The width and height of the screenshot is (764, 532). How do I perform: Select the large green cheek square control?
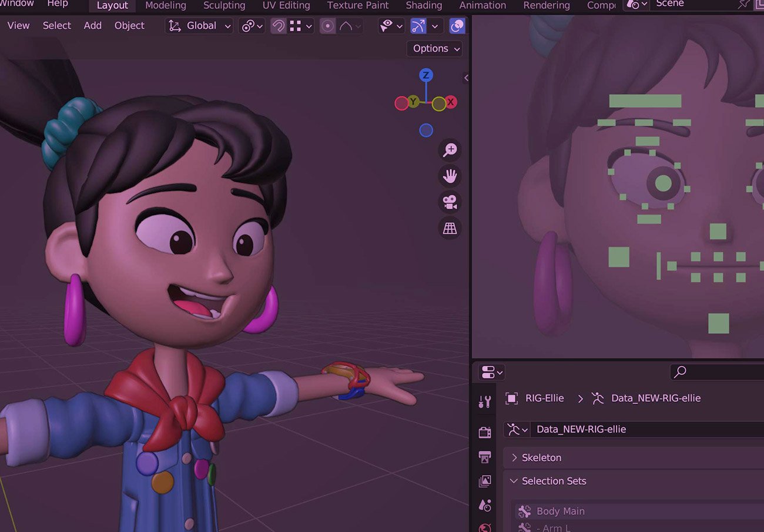click(x=619, y=257)
